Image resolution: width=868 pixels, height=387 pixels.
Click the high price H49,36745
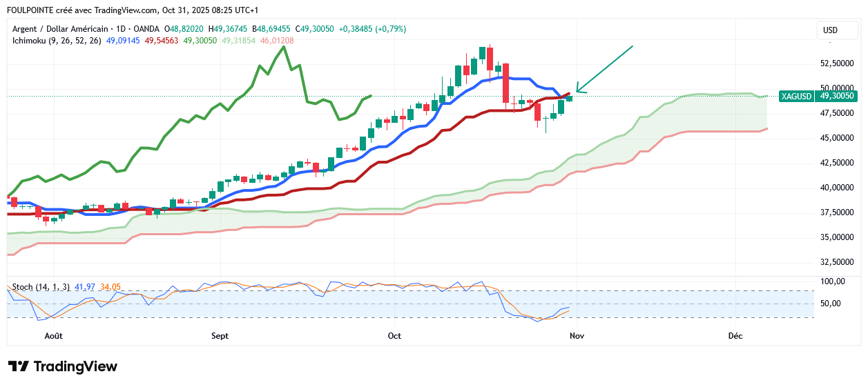[227, 29]
